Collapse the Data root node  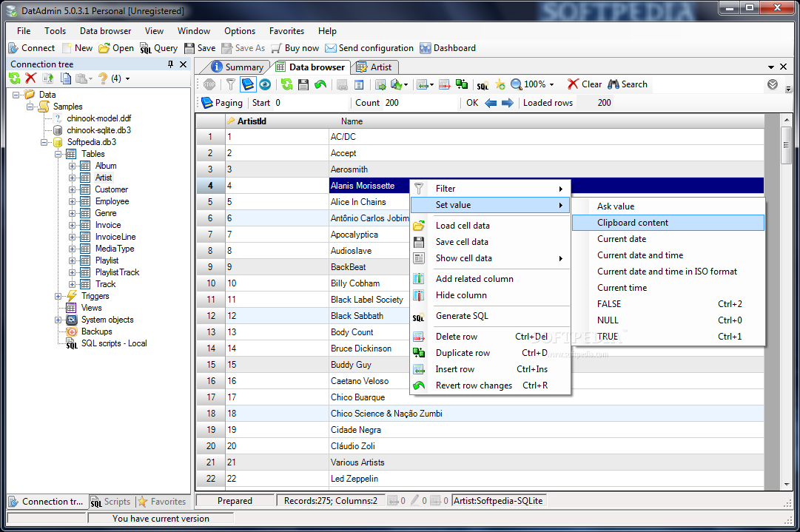(x=16, y=95)
